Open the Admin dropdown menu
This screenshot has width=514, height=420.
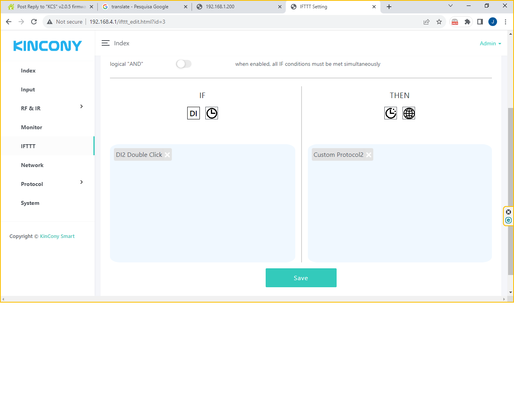tap(490, 43)
